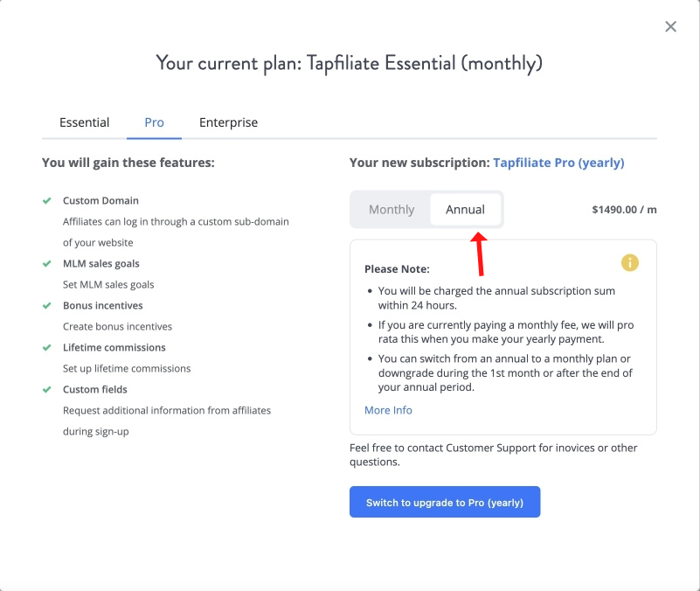Screen dimensions: 700x591
Task: Click green checkmark next to Custom Domain
Action: coord(47,200)
